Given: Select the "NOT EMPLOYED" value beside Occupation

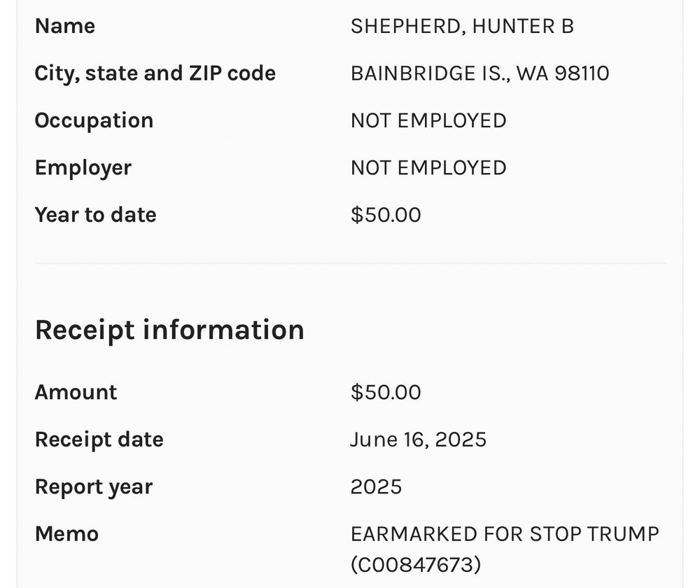Looking at the screenshot, I should (428, 120).
